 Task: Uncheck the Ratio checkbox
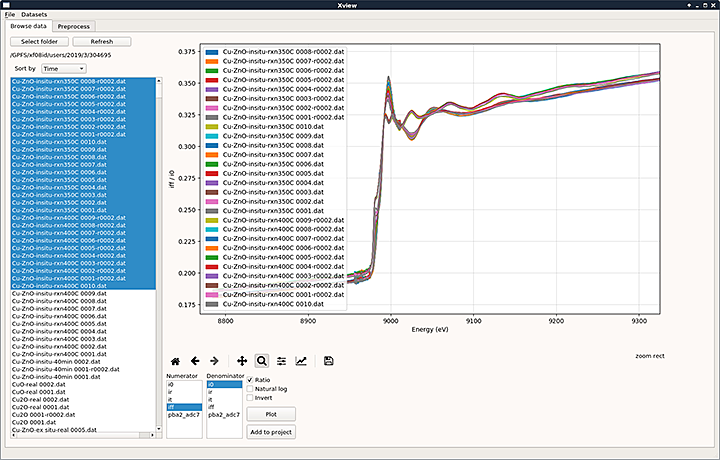click(251, 380)
